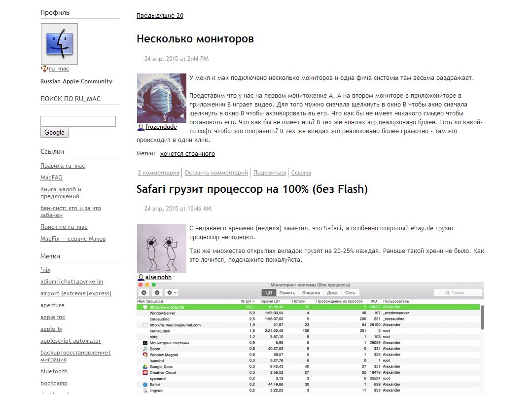Viewport: 532px width, 394px height.
Task: Open the gear dropdown in Activity Monitor
Action: click(x=172, y=292)
